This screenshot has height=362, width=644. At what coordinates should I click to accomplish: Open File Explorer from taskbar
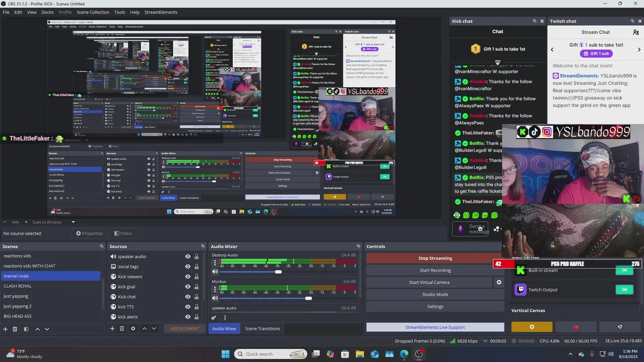[x=360, y=354]
